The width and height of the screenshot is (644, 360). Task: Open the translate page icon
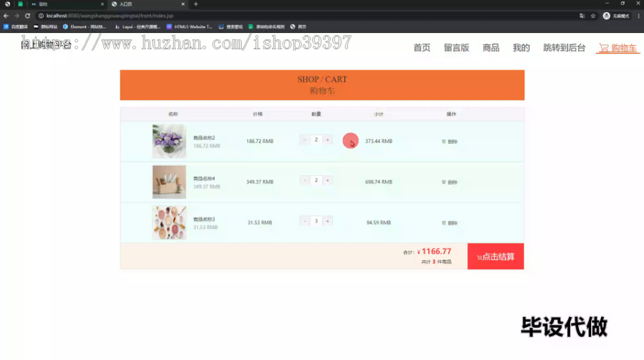(x=582, y=16)
